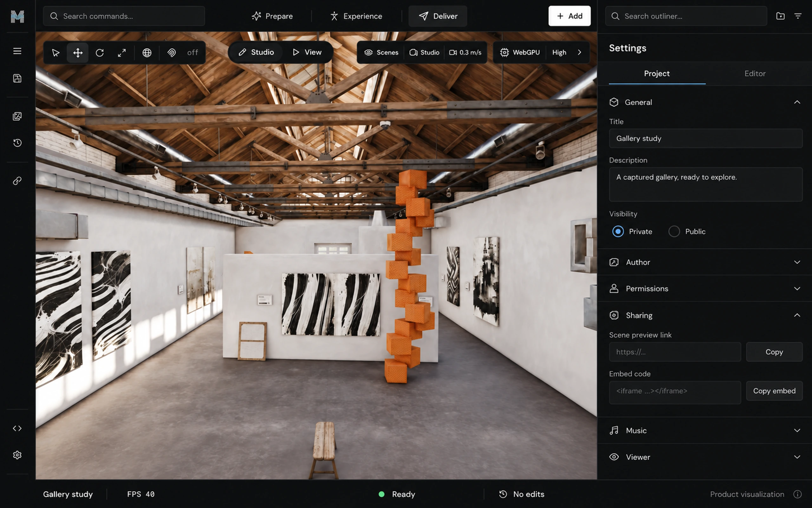Click the link icon in sidebar
This screenshot has width=812, height=508.
tap(17, 181)
